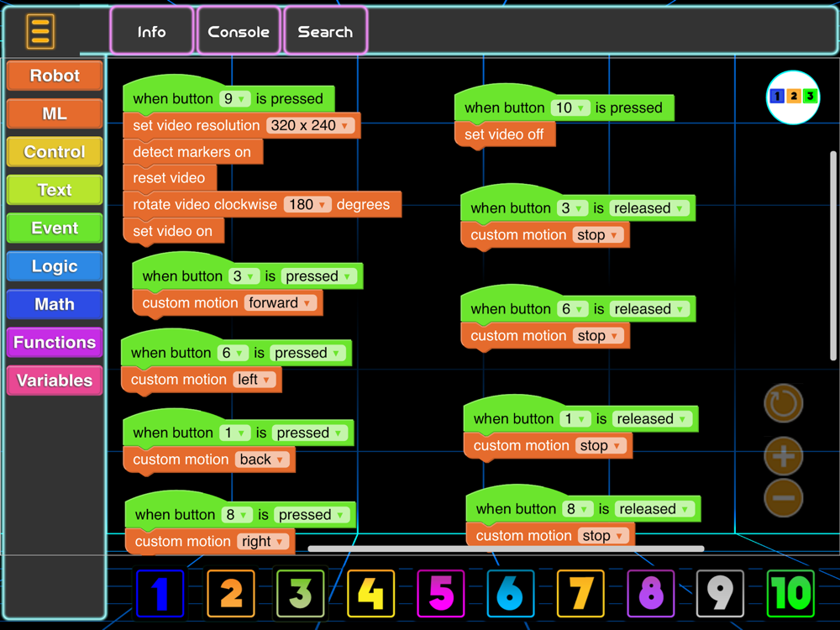Open rotate degrees dropdown showing 180

[x=307, y=204]
